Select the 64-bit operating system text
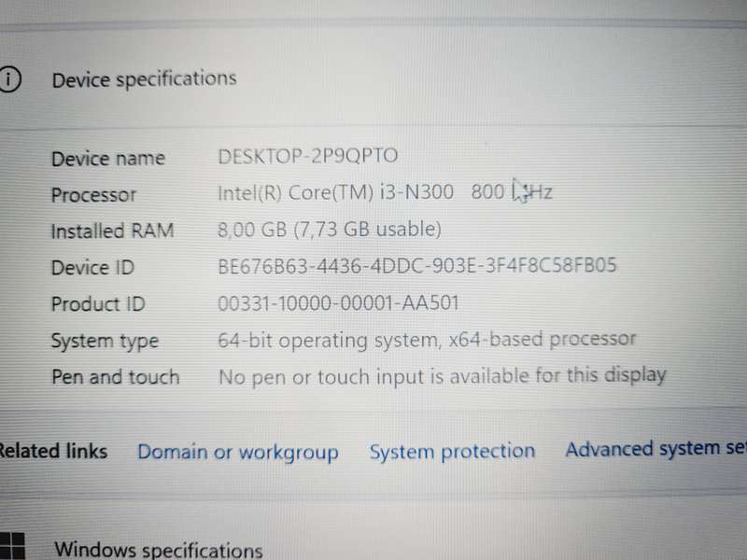 click(427, 340)
